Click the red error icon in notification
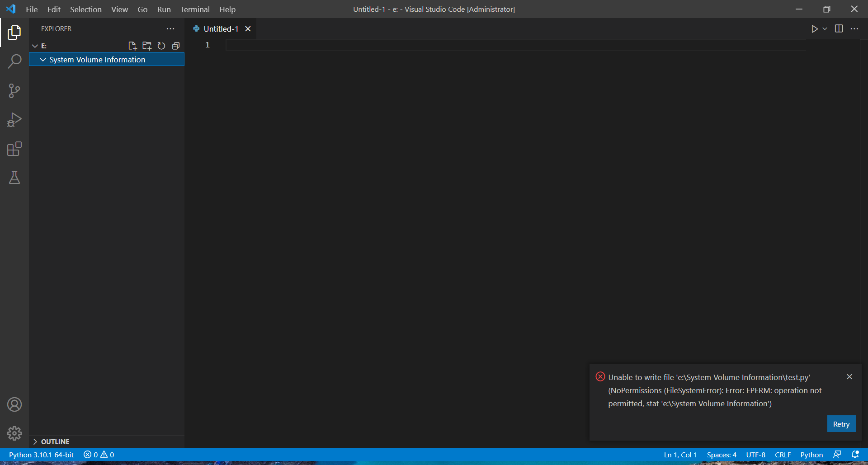The height and width of the screenshot is (465, 868). 600,376
